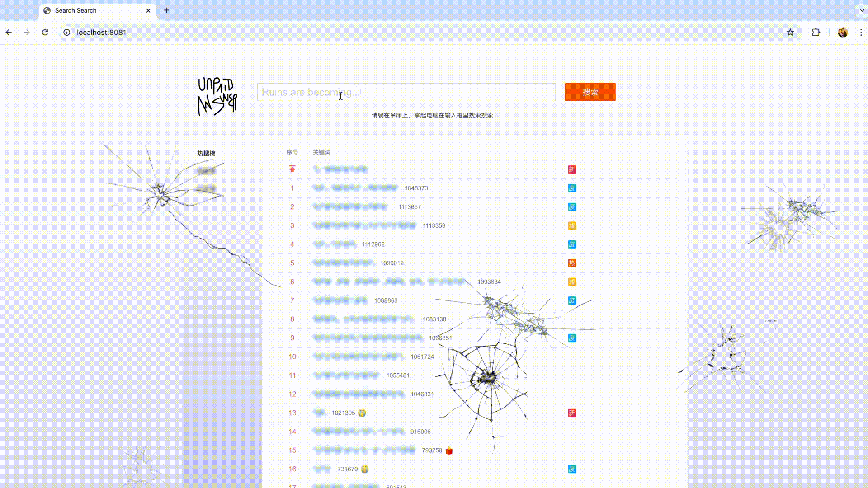Image resolution: width=868 pixels, height=488 pixels.
Task: Click the orange 热 badge on row 5
Action: pyautogui.click(x=571, y=263)
